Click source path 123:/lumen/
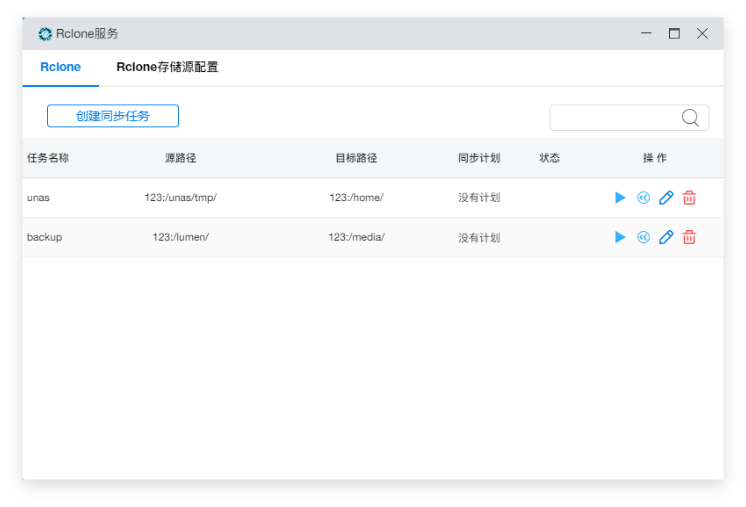The height and width of the screenshot is (507, 746). tap(181, 237)
